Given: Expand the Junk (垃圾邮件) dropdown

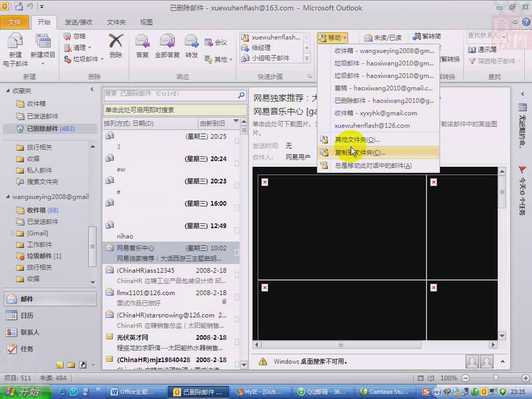Looking at the screenshot, I should click(102, 59).
